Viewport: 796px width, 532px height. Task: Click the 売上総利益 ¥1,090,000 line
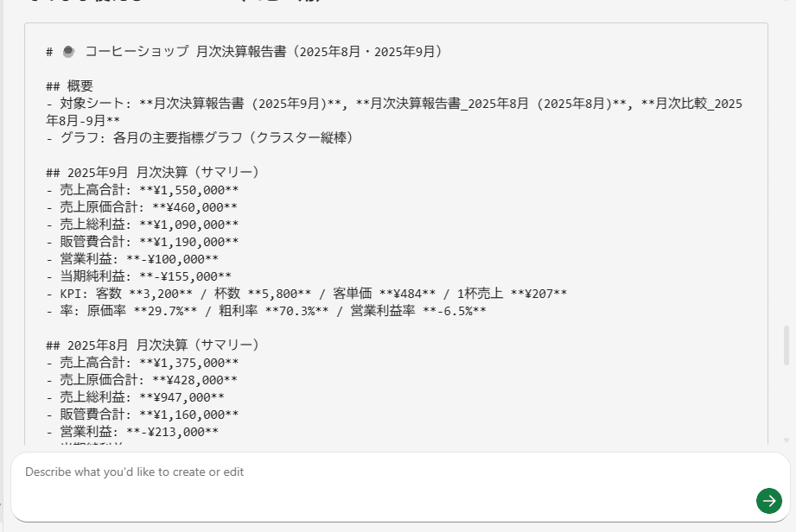pyautogui.click(x=143, y=225)
